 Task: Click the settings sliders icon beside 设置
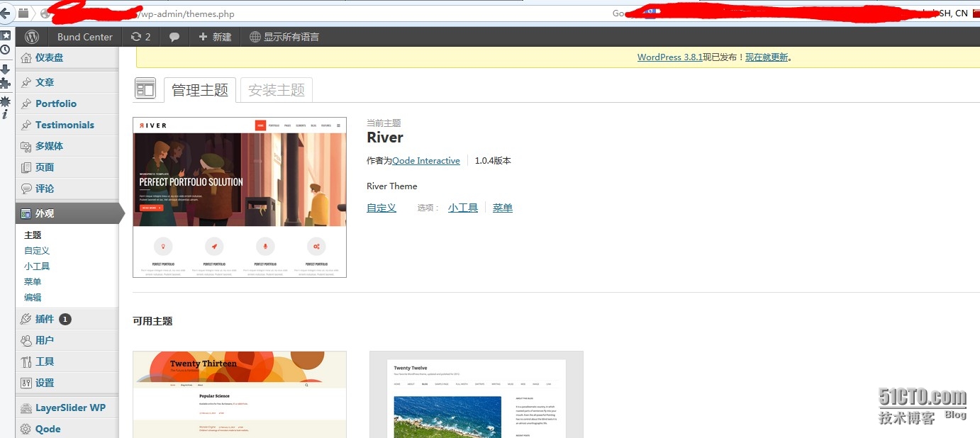(x=26, y=383)
